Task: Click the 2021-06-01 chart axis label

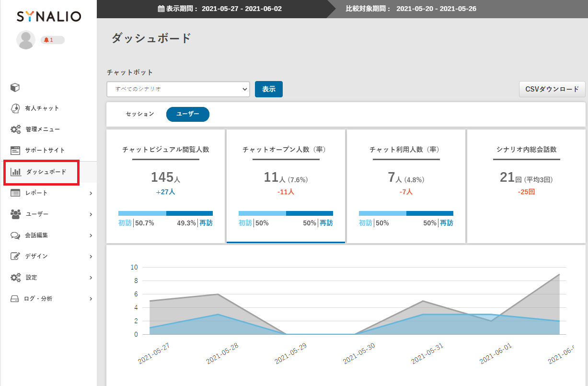Action: [496, 353]
